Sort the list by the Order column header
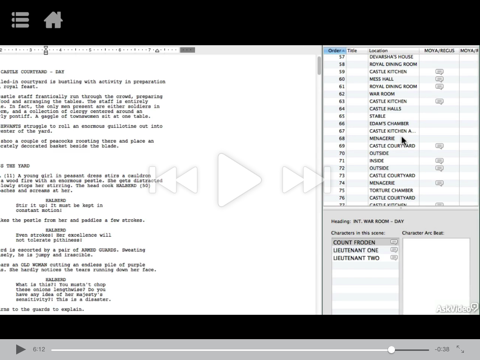This screenshot has height=360, width=480. (x=335, y=51)
